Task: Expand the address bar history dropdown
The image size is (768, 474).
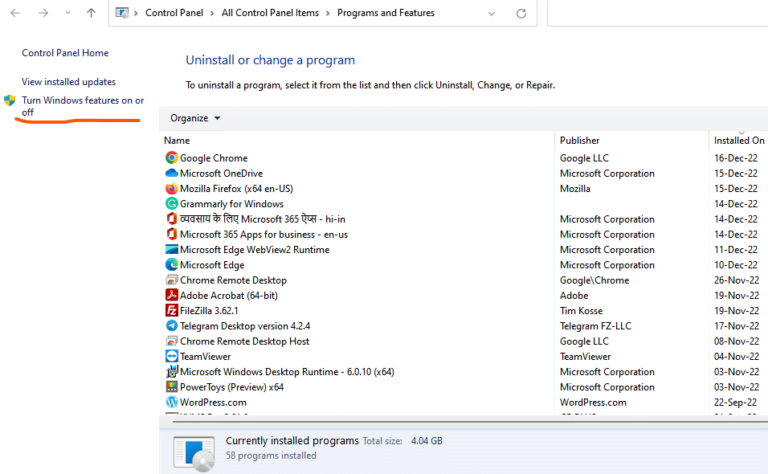Action: (x=491, y=14)
